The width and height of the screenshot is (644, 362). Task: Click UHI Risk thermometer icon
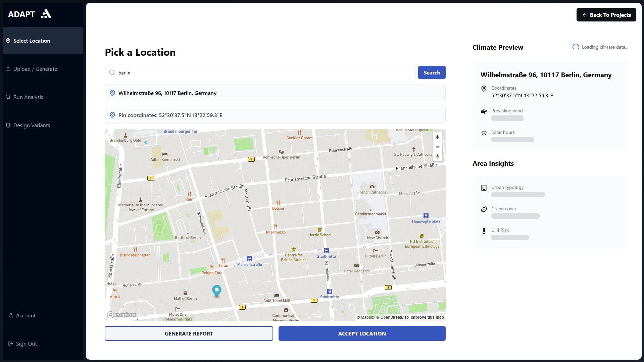(x=484, y=231)
